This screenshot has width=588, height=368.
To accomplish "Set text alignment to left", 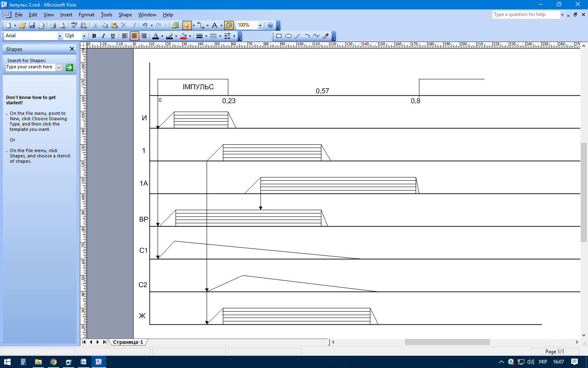I will click(125, 36).
